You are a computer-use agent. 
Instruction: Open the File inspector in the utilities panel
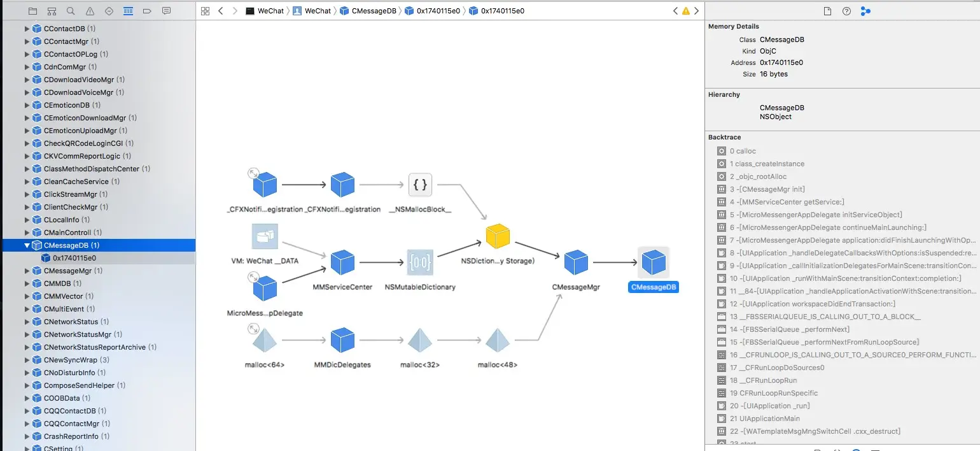827,11
